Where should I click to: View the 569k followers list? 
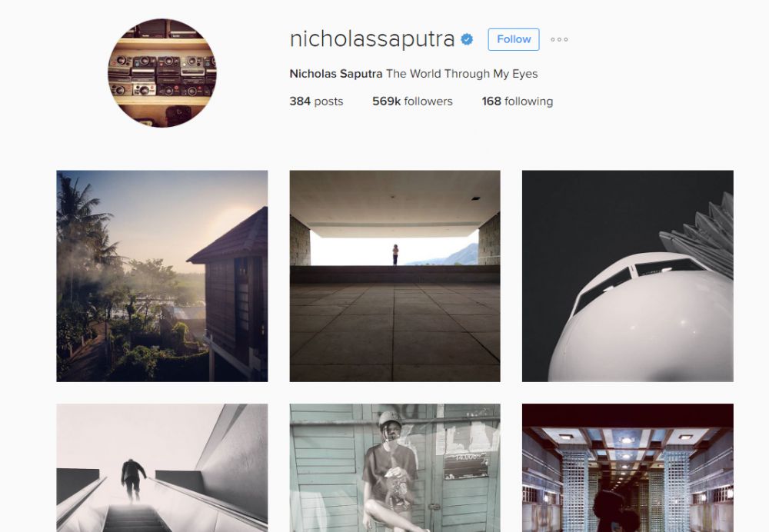click(412, 101)
